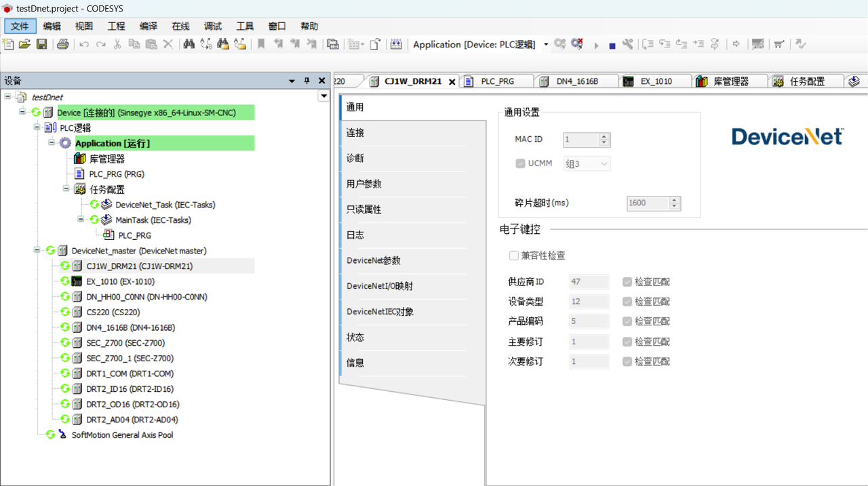Click the New project toolbar icon
Viewport: 868px width, 486px height.
pyautogui.click(x=8, y=44)
